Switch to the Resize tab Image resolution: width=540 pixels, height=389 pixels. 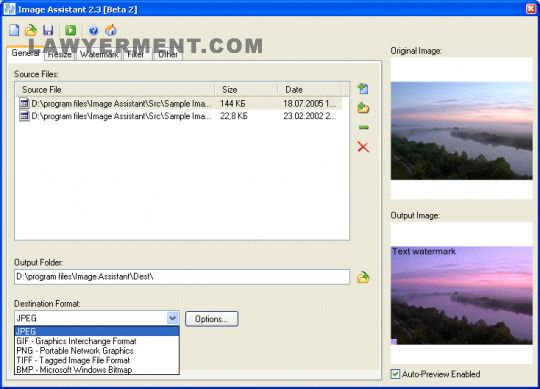[x=60, y=54]
